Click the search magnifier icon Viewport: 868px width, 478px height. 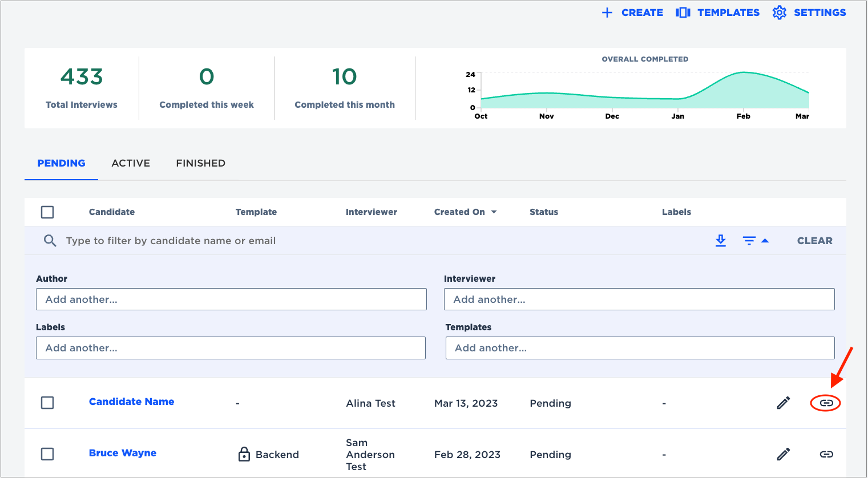point(50,241)
